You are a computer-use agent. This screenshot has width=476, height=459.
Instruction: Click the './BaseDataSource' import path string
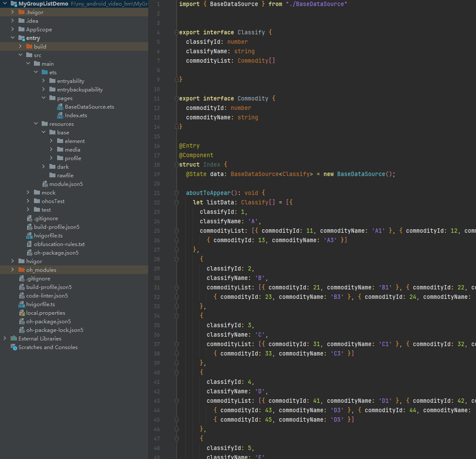click(316, 4)
